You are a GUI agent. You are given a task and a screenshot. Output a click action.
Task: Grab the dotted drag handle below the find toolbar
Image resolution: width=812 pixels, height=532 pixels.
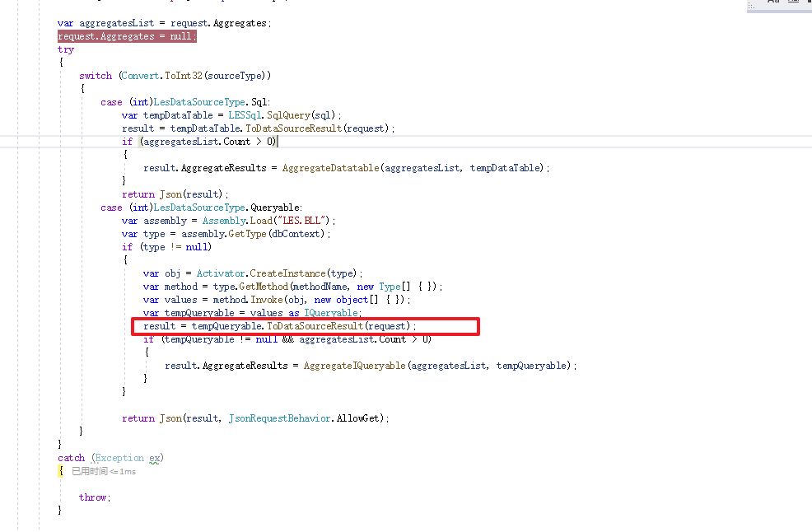click(x=750, y=6)
